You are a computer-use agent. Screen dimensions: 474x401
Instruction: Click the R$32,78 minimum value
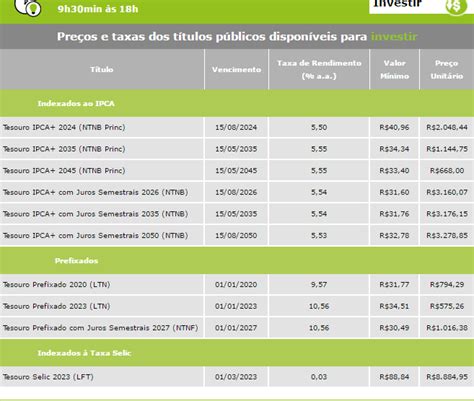394,236
